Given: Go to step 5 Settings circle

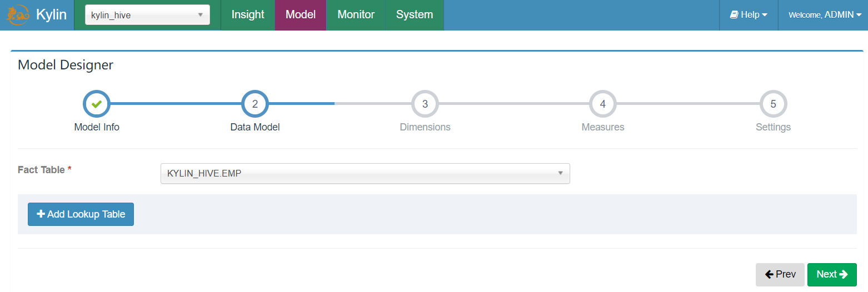Looking at the screenshot, I should click(x=773, y=104).
